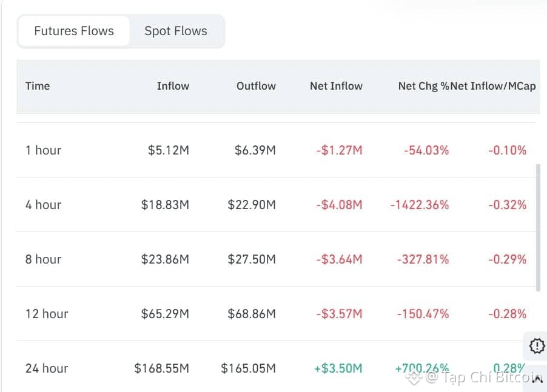Switch to the Spot Flows tab

pos(176,31)
